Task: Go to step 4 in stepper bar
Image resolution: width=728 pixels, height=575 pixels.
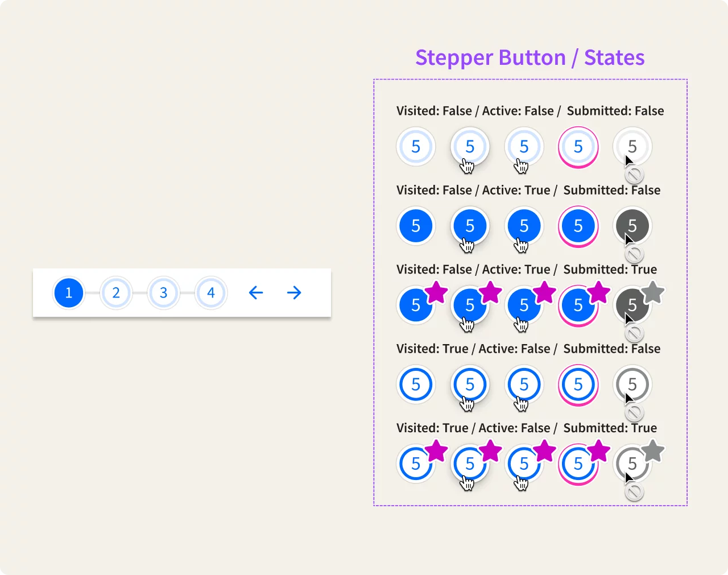Action: (x=211, y=293)
